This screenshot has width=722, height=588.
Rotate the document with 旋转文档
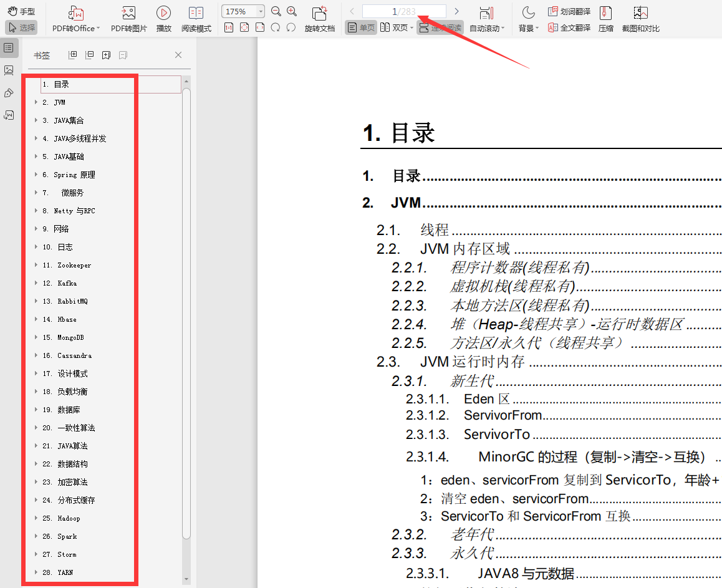coord(320,19)
